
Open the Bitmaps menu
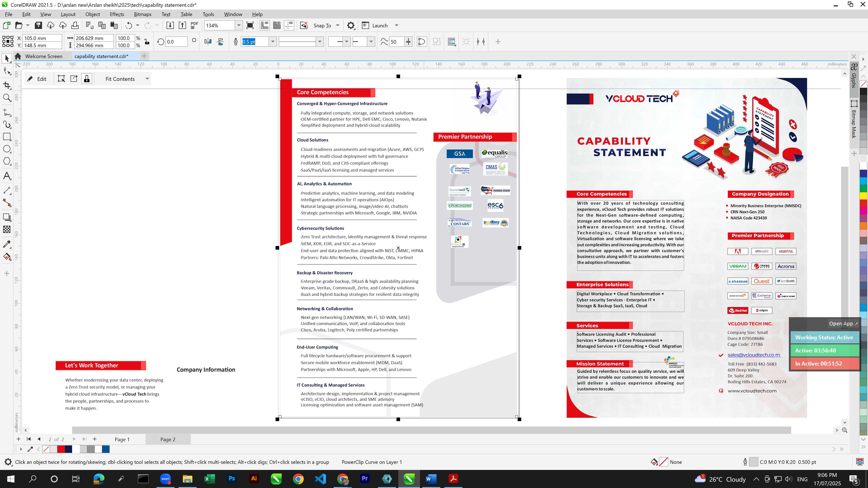coord(143,14)
